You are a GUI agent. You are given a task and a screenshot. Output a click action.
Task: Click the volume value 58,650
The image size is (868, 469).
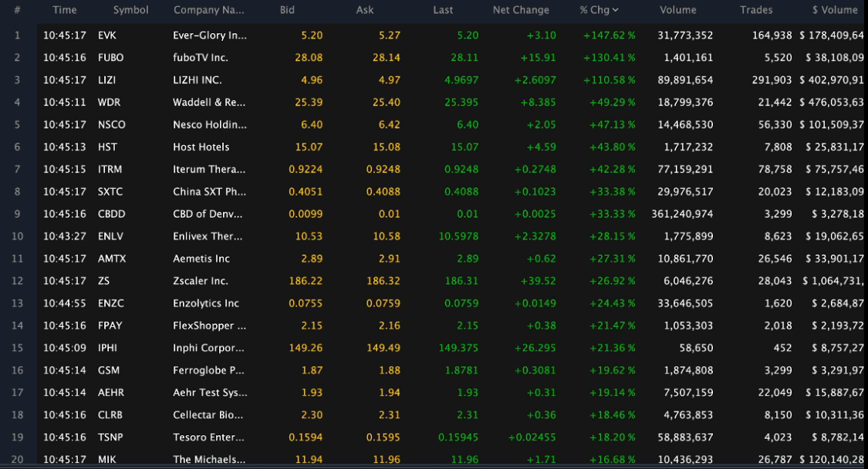(697, 348)
